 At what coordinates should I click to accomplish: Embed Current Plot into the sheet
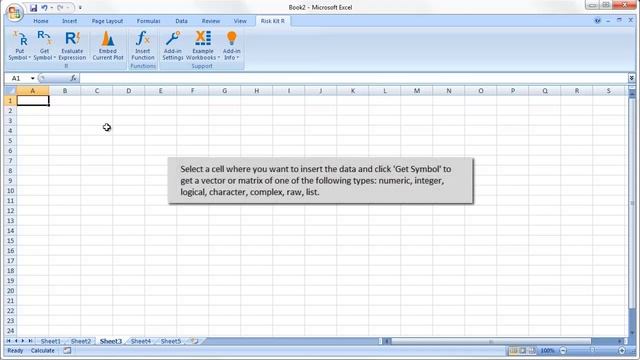(108, 46)
